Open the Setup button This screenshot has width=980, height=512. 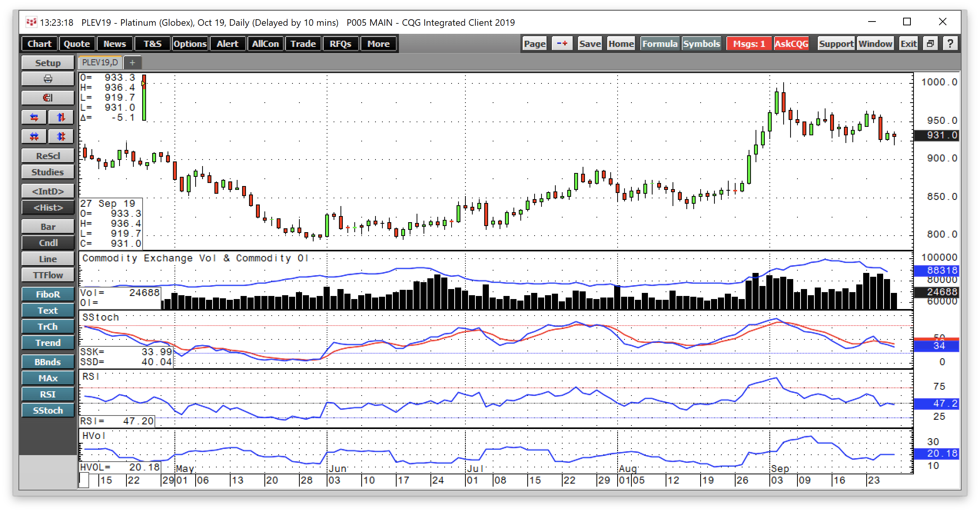point(48,63)
